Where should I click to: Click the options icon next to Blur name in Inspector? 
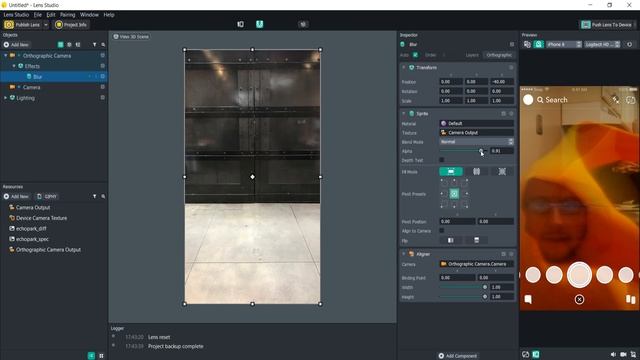point(512,44)
